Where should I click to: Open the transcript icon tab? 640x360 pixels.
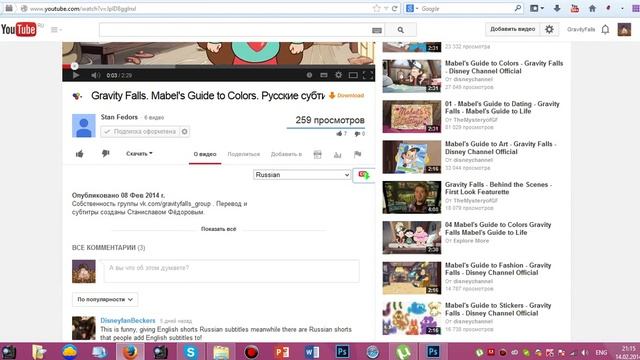pyautogui.click(x=318, y=154)
